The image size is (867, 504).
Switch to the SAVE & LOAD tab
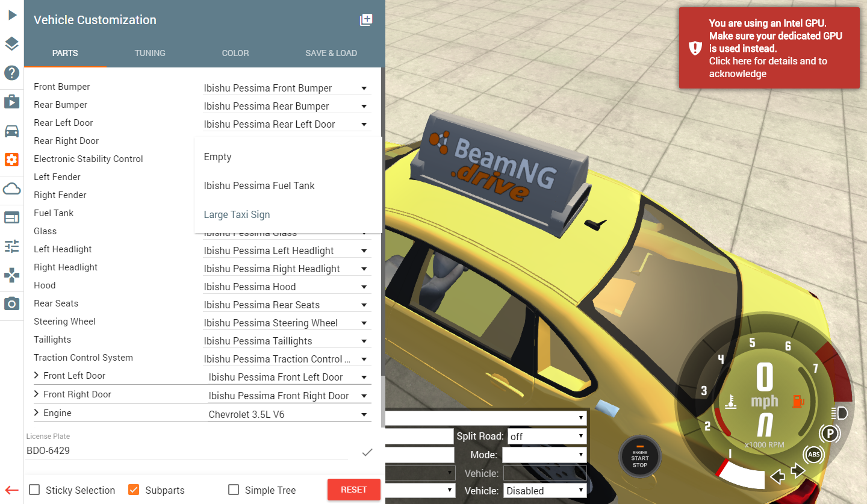(331, 53)
